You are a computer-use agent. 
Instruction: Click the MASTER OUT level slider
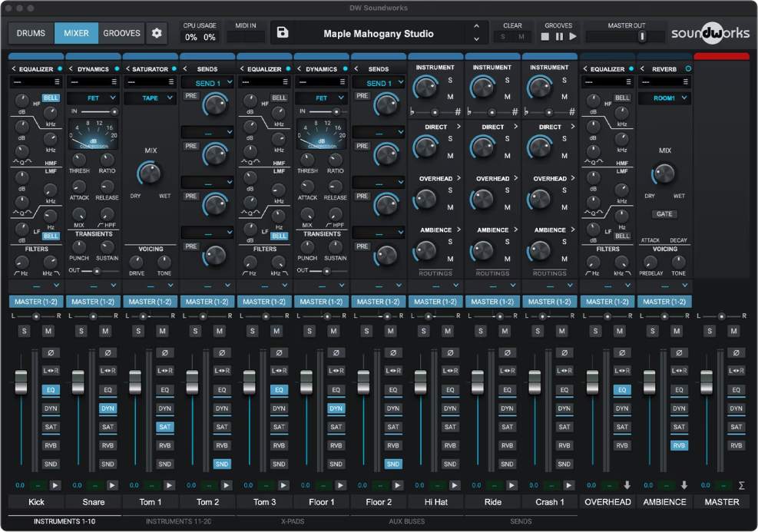click(x=642, y=35)
